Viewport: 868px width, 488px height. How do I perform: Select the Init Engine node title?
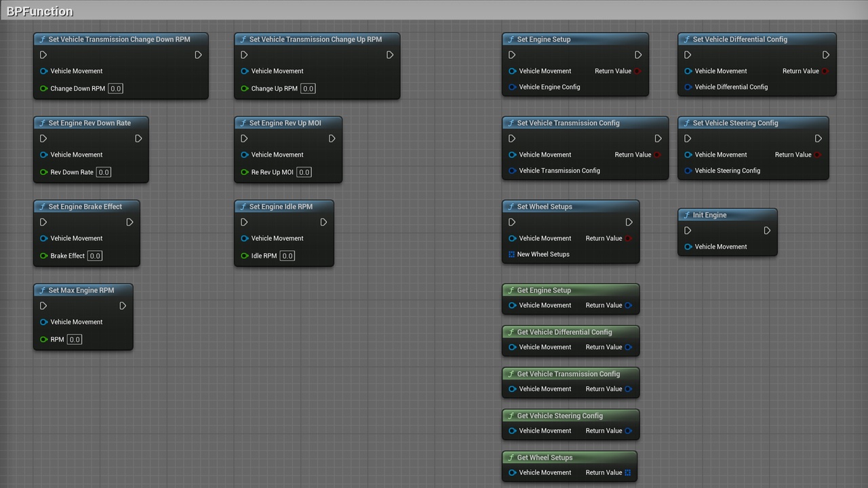tap(709, 215)
